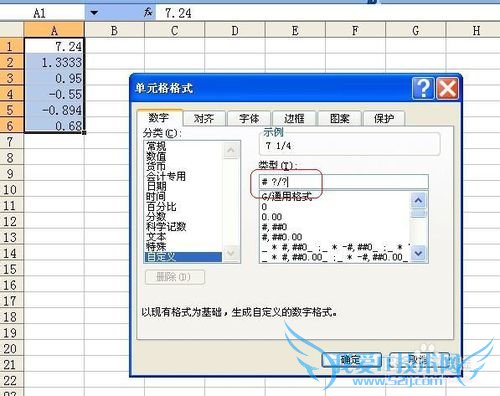
Task: Close the 单元格格式 dialog with the X button
Action: pyautogui.click(x=447, y=88)
